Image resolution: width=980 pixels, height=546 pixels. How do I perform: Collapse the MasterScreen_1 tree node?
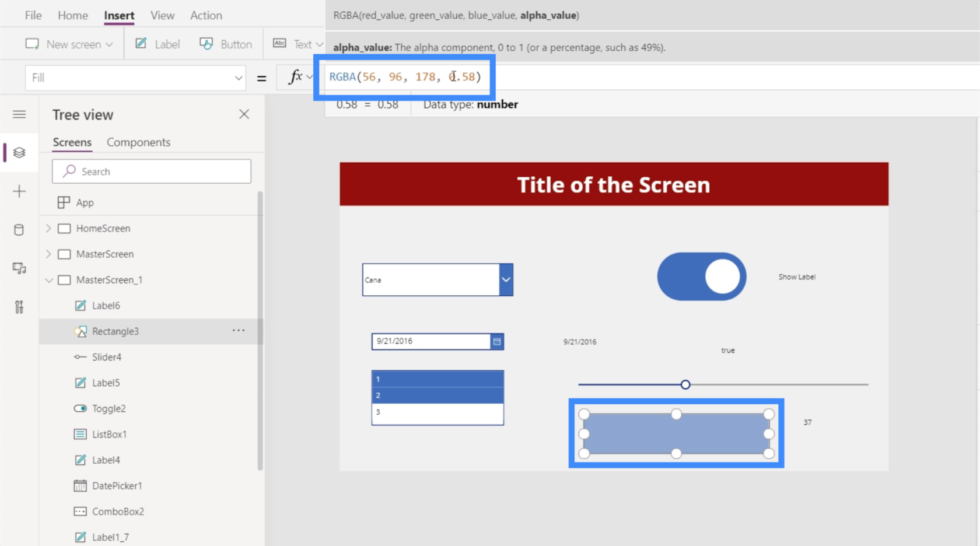(48, 280)
